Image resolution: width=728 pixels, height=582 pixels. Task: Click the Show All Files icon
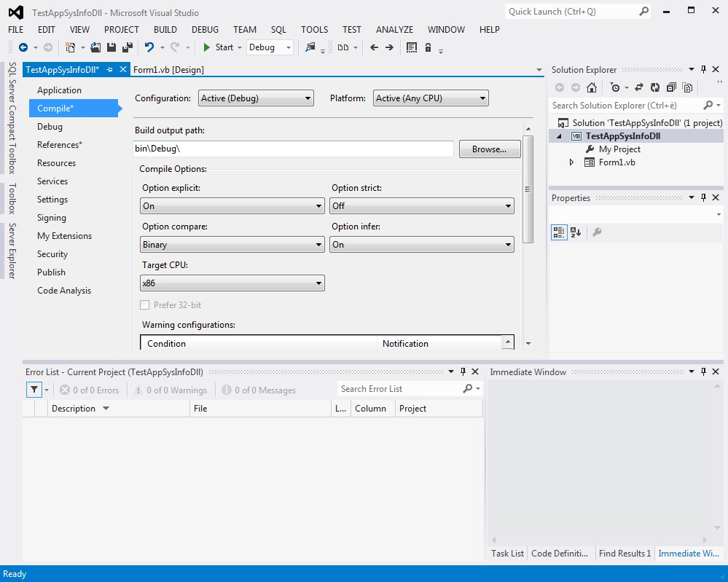pyautogui.click(x=688, y=87)
